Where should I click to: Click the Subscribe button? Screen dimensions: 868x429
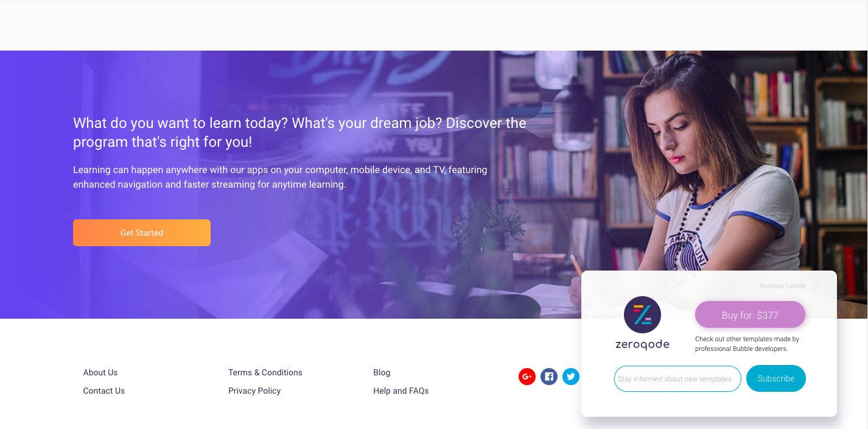click(x=776, y=378)
